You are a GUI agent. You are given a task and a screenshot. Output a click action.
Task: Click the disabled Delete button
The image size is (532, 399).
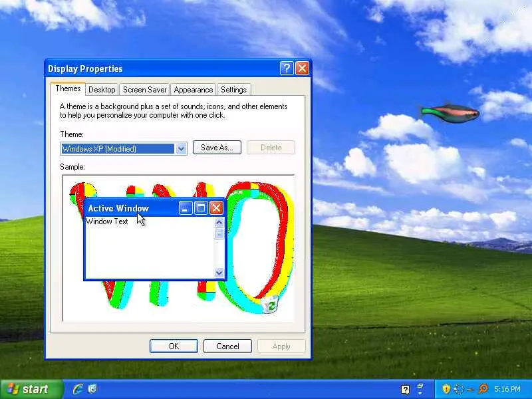[x=271, y=148]
